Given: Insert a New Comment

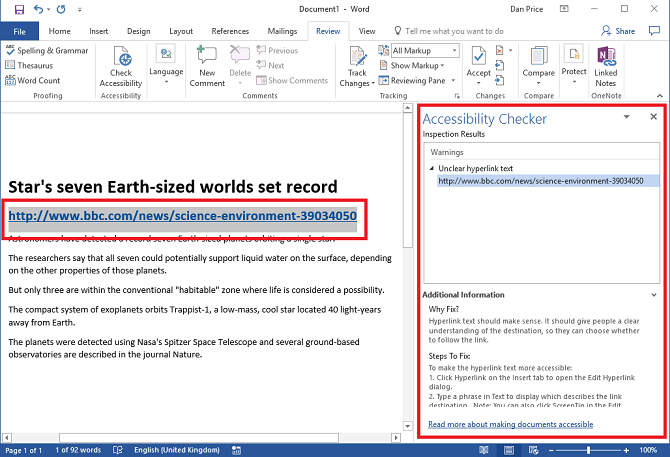Looking at the screenshot, I should [x=207, y=67].
